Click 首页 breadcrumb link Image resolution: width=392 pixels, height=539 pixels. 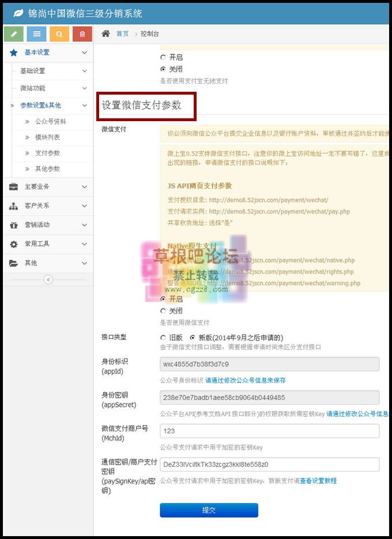[123, 33]
